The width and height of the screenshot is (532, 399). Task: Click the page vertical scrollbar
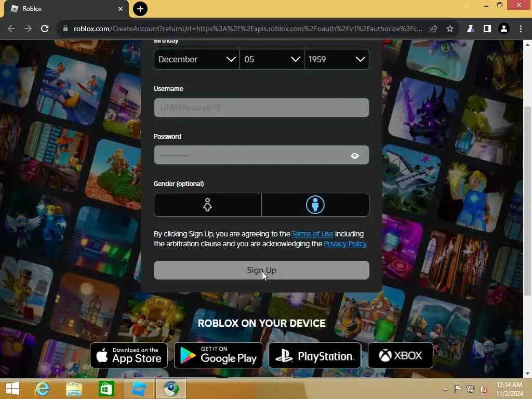[x=527, y=200]
